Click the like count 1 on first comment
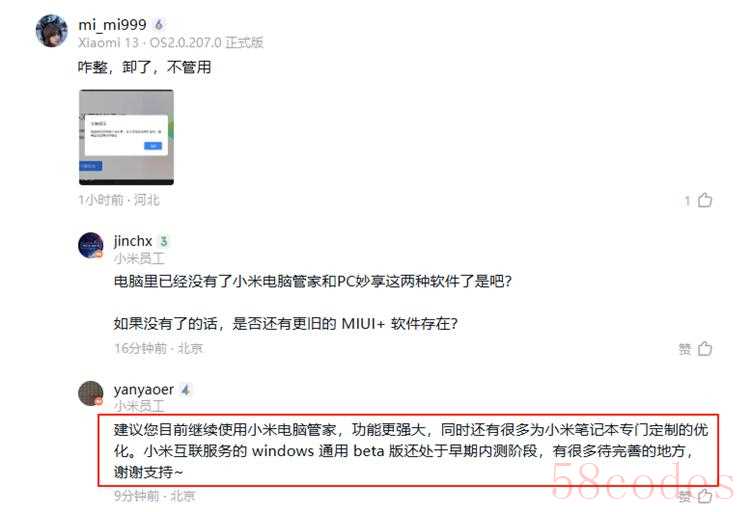The width and height of the screenshot is (750, 512). point(687,201)
